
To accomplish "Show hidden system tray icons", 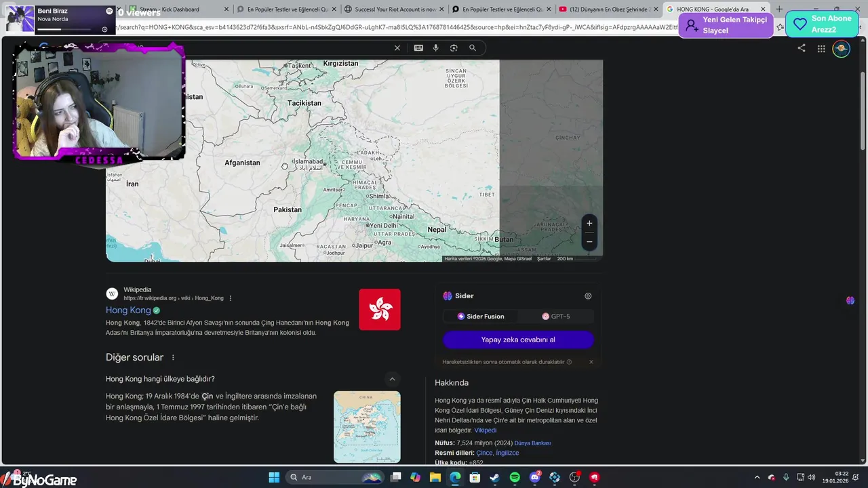I will pyautogui.click(x=757, y=477).
